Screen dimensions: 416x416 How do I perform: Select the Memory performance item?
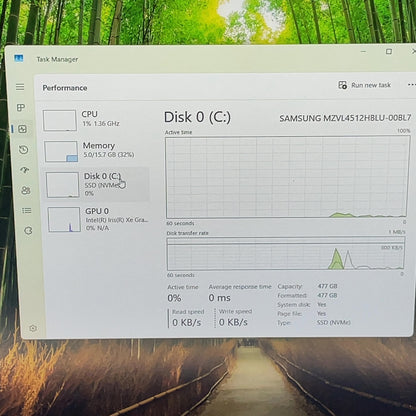(x=96, y=151)
